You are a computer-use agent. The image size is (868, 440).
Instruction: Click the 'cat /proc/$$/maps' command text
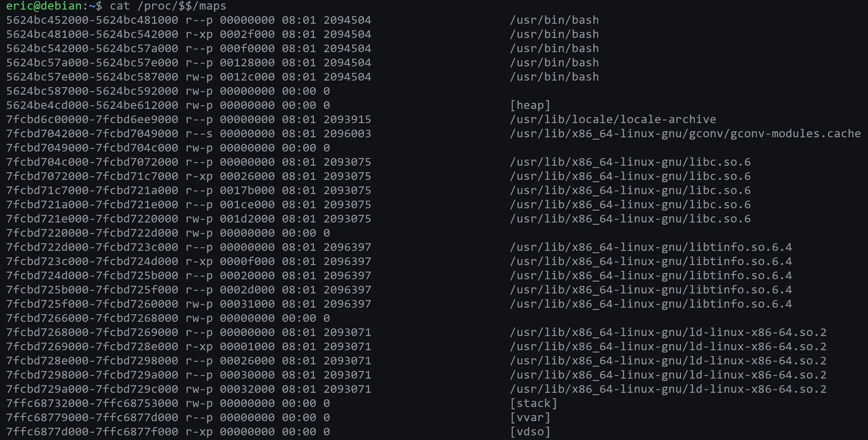coord(168,6)
